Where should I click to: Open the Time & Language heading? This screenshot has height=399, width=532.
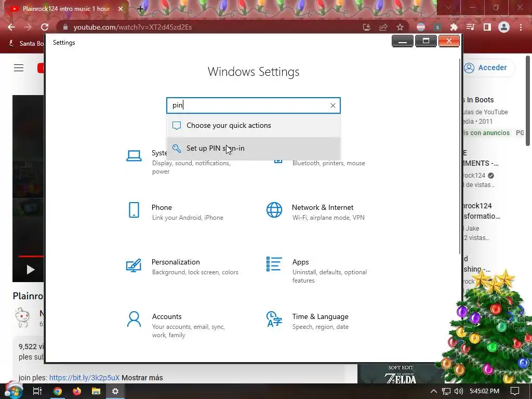(320, 316)
